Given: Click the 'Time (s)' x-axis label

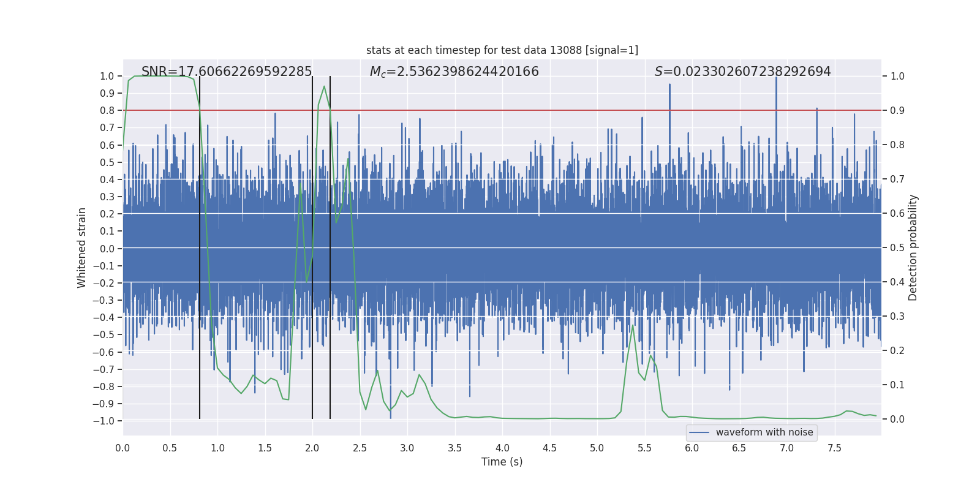Looking at the screenshot, I should pos(502,462).
